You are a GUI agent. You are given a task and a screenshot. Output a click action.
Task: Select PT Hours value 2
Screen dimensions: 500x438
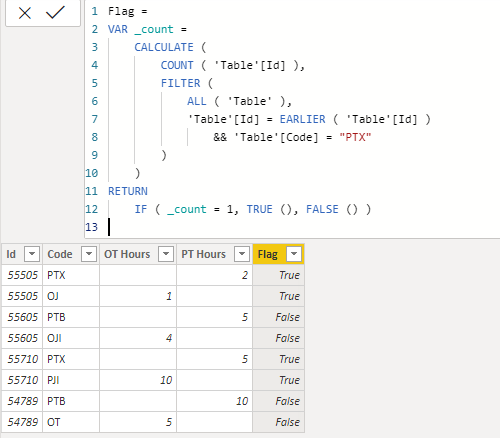tap(214, 275)
